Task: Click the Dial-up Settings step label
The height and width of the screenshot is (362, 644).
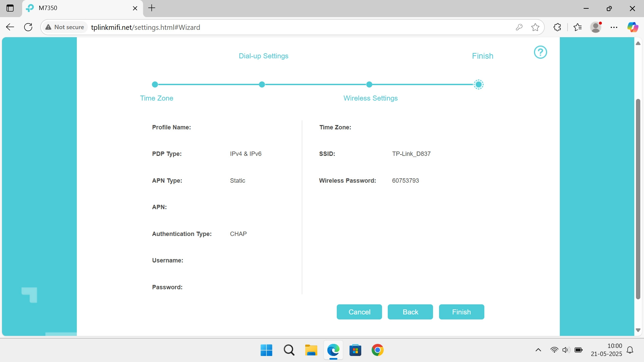Action: pos(263,56)
